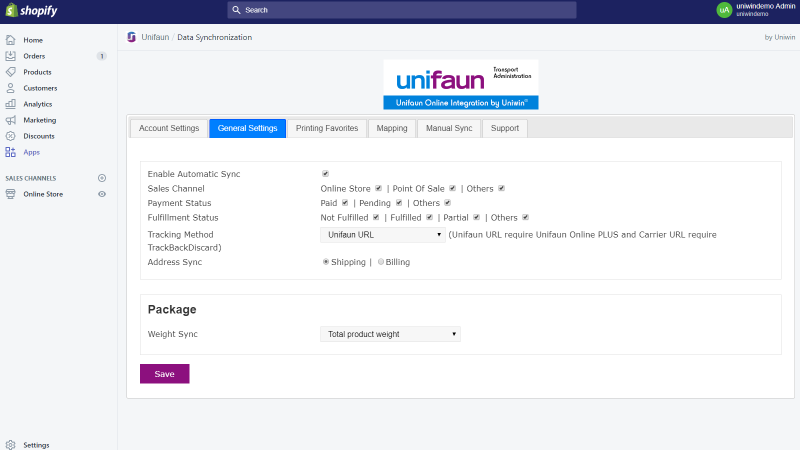800x450 pixels.
Task: Open Online Store channel
Action: [43, 194]
